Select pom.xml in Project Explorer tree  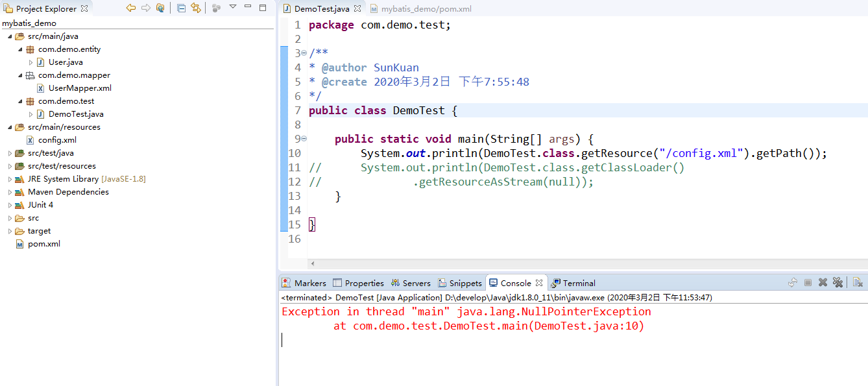point(44,244)
